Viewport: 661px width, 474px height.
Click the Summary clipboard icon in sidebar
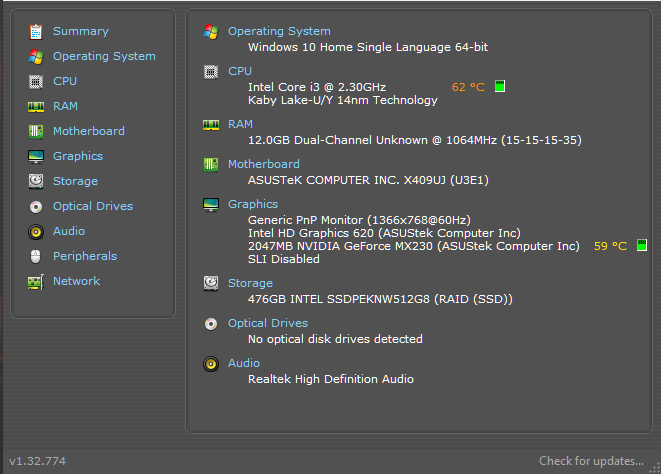pos(36,32)
